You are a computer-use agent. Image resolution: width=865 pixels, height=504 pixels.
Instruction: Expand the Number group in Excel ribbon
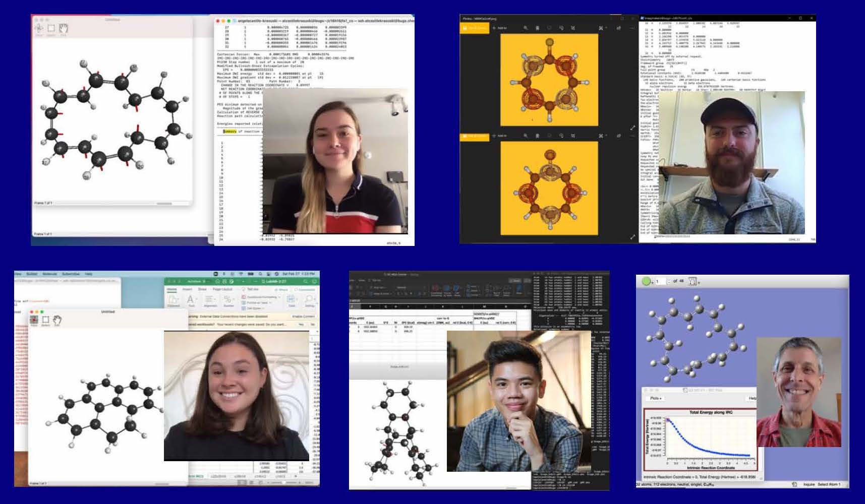[x=228, y=301]
